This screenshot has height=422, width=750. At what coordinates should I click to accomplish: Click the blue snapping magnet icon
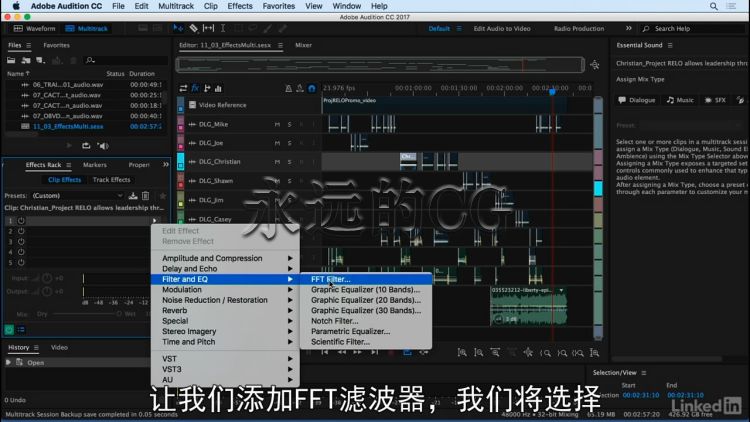tap(312, 88)
